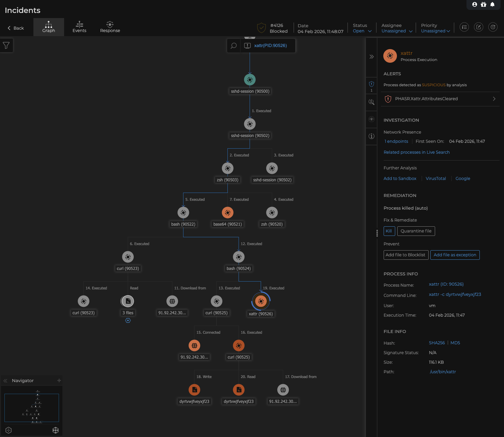Switch to the Response tab

coord(110,27)
